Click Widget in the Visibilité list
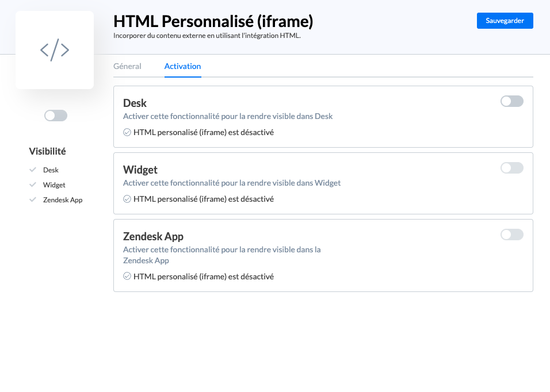Screen dimensions: 550x392 (54, 185)
